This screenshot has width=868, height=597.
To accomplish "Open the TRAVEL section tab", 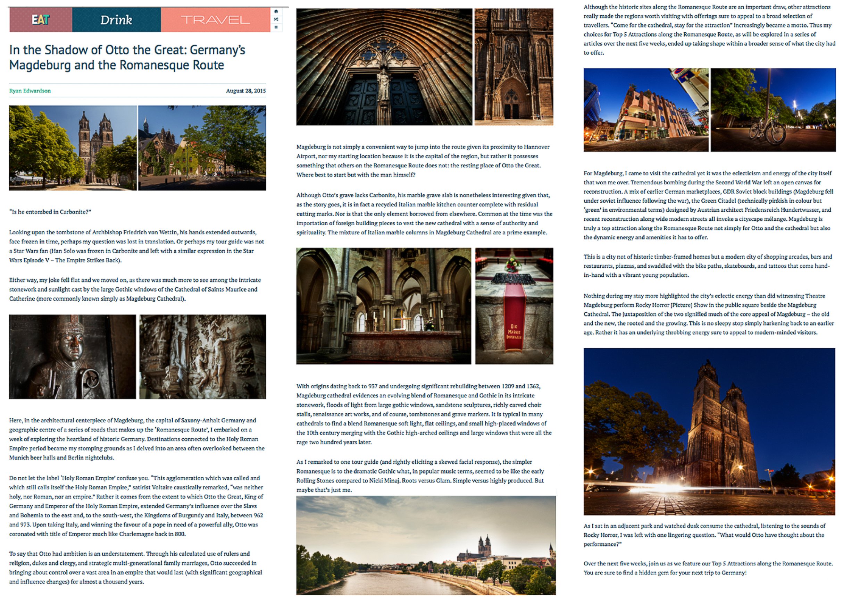I will pos(215,19).
